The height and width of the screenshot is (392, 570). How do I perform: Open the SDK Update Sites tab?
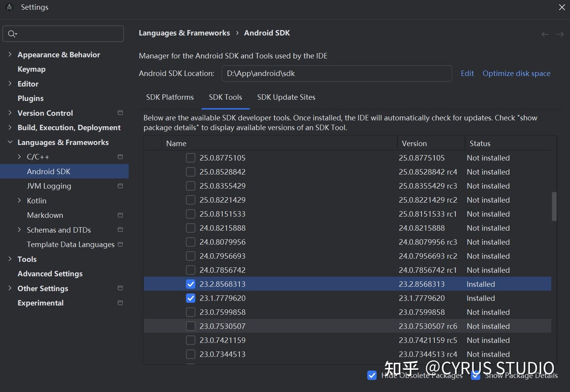(286, 97)
